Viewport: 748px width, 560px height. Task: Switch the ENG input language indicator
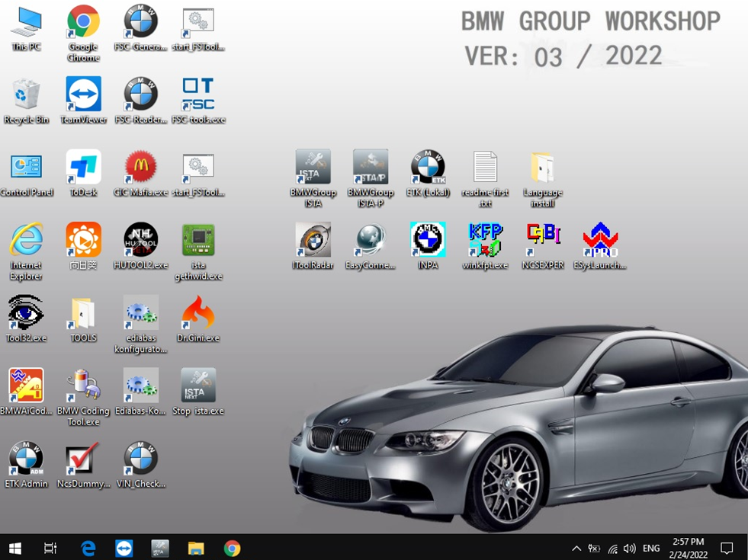pyautogui.click(x=651, y=548)
